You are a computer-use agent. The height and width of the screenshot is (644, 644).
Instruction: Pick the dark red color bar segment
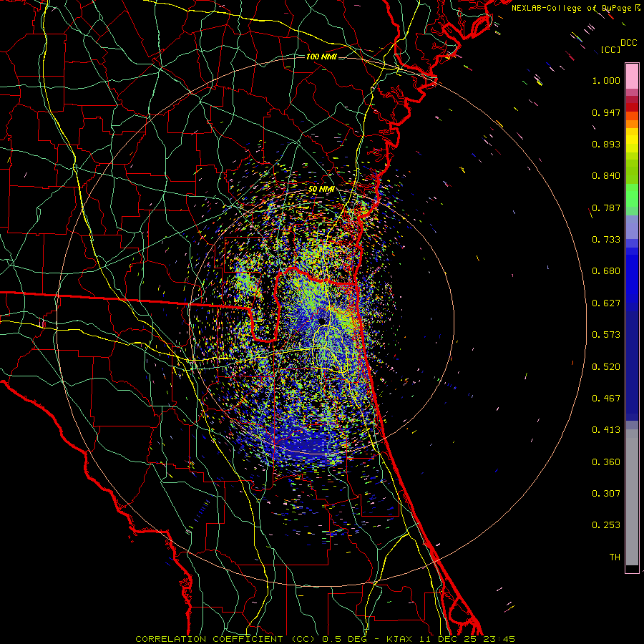tap(632, 107)
